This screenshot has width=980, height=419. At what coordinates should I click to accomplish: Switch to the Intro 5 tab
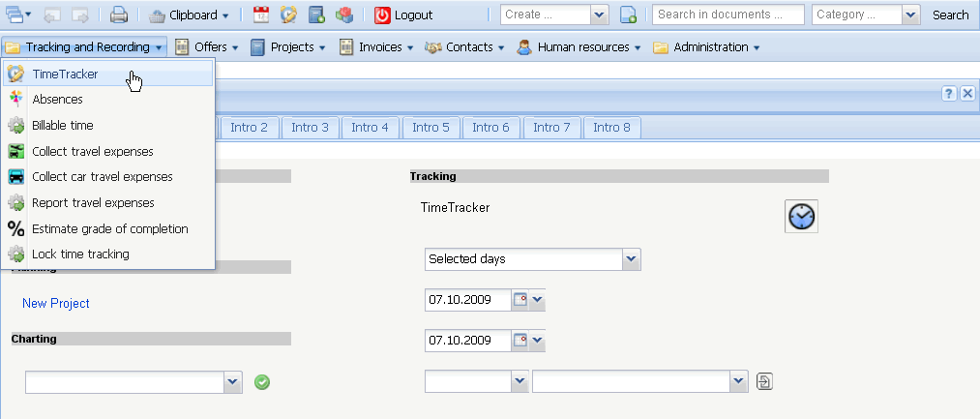coord(431,128)
